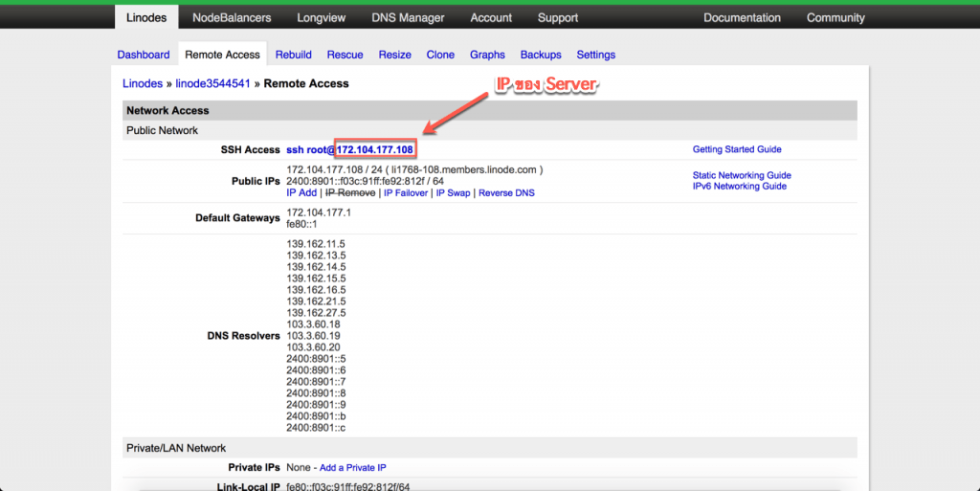Switch to the Dashboard tab
This screenshot has width=980, height=491.
[x=144, y=55]
